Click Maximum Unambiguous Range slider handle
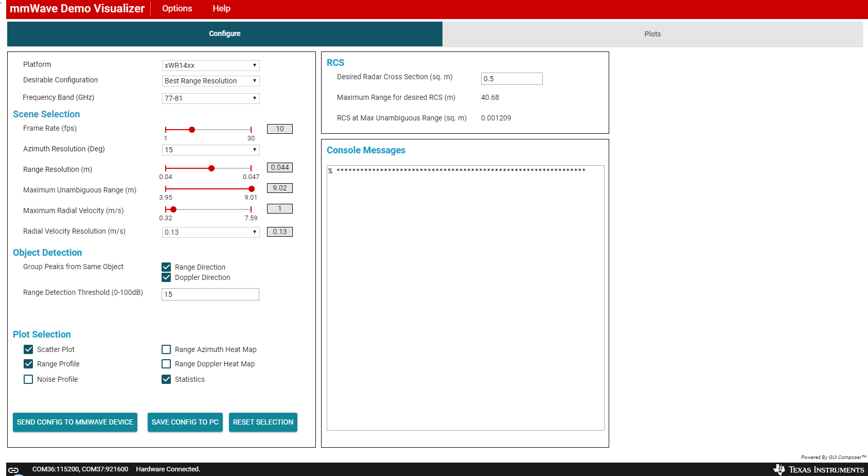This screenshot has height=476, width=868. coord(252,189)
